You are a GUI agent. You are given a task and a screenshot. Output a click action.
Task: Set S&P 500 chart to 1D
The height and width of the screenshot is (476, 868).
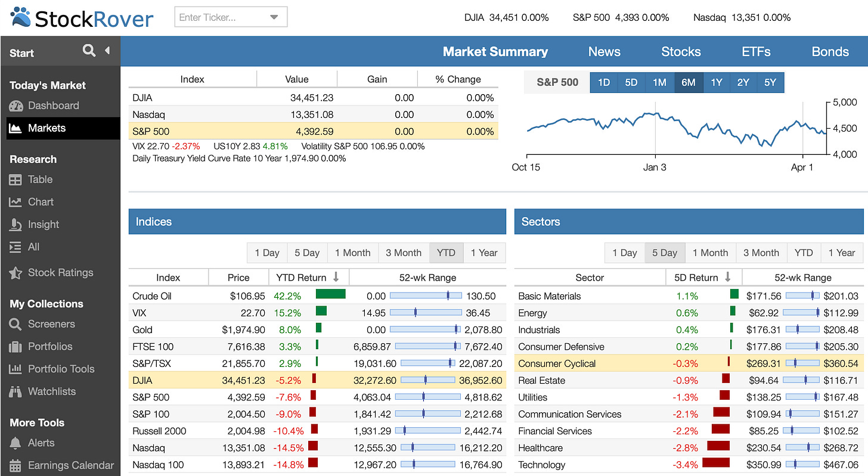[604, 82]
